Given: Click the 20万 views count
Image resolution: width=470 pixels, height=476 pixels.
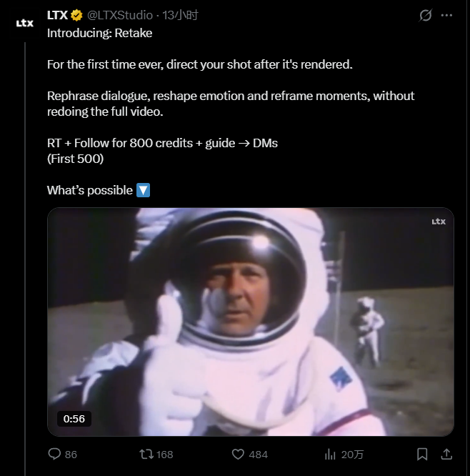Looking at the screenshot, I should tap(354, 455).
